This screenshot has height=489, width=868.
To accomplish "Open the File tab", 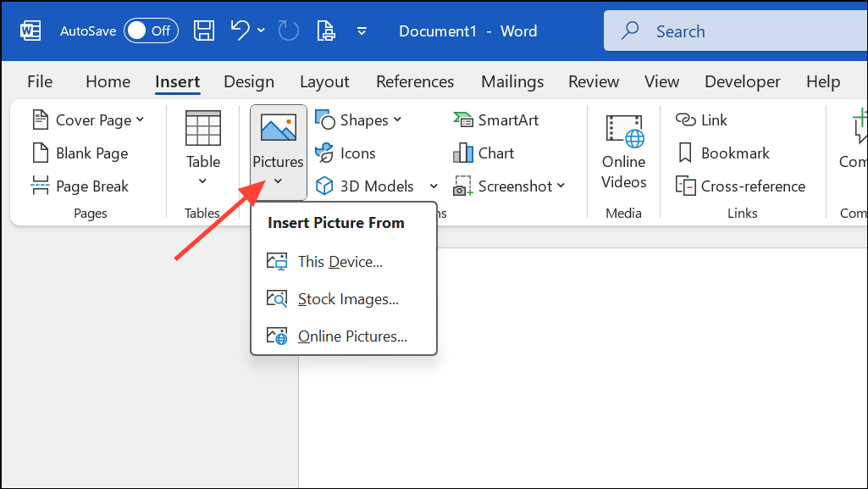I will 40,82.
